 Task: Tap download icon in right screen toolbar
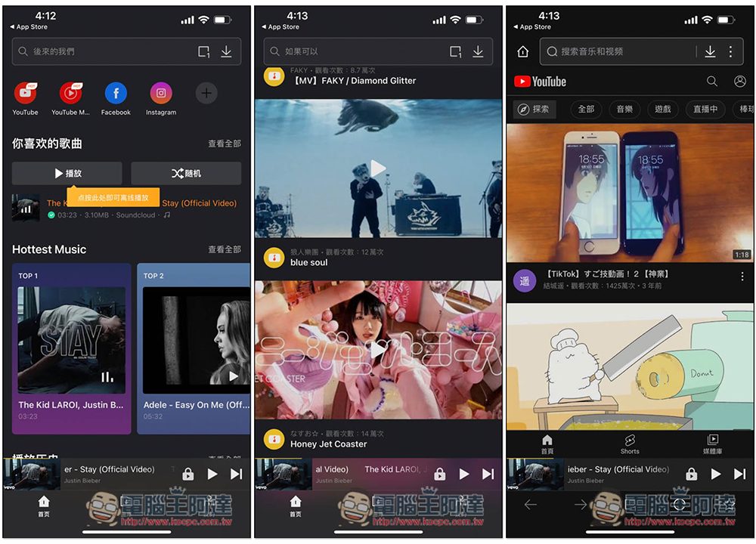pyautogui.click(x=710, y=51)
